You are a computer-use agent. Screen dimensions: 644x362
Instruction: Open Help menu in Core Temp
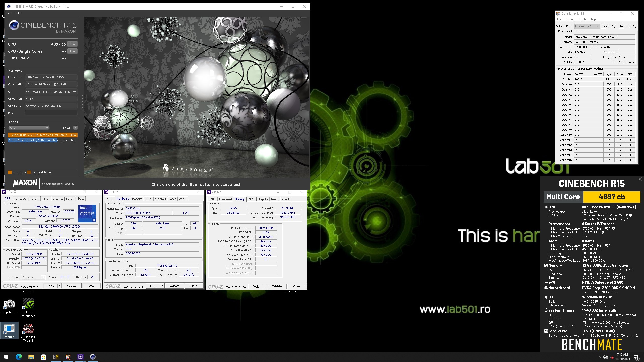[593, 19]
